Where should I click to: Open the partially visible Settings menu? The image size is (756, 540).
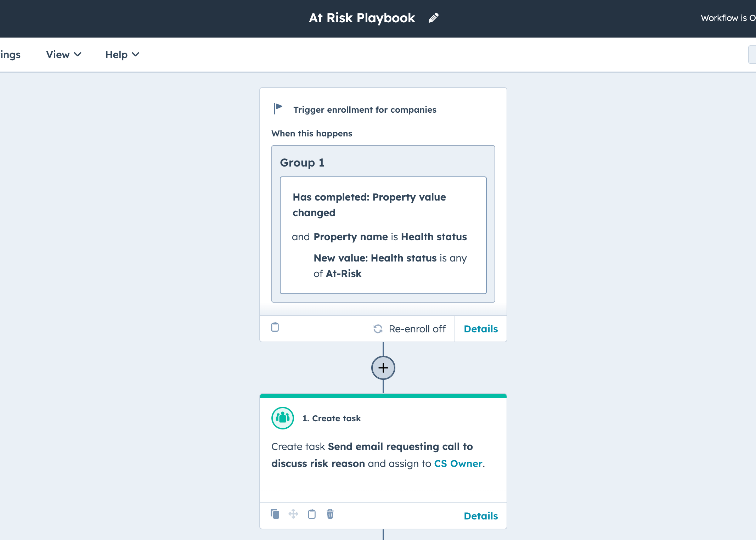10,55
